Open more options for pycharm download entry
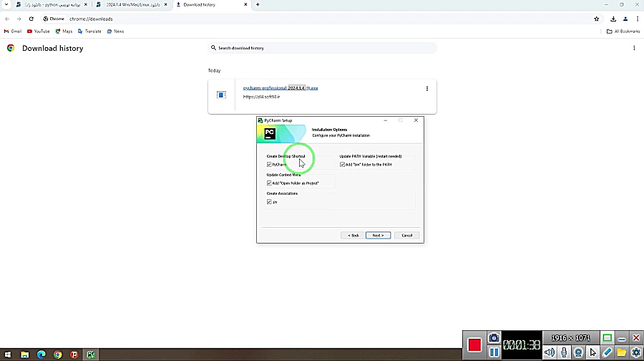 [x=427, y=89]
